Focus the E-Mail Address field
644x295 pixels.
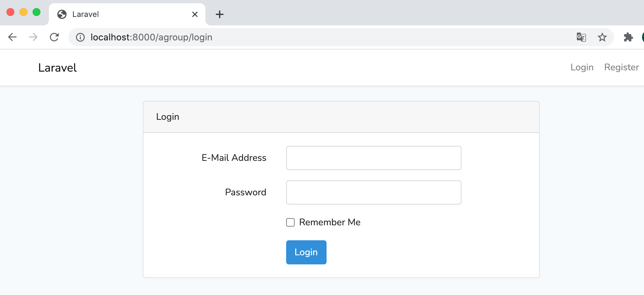click(x=373, y=158)
